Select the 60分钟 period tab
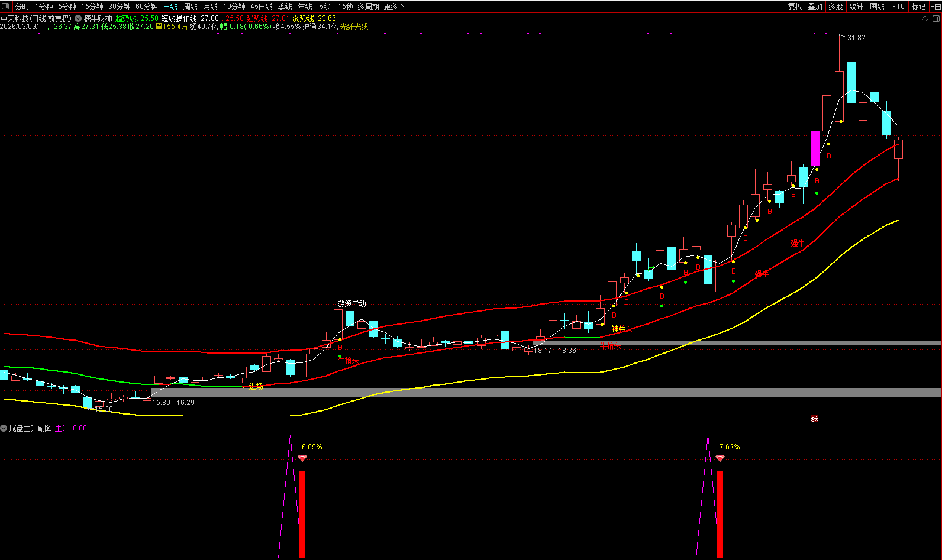 pyautogui.click(x=146, y=7)
